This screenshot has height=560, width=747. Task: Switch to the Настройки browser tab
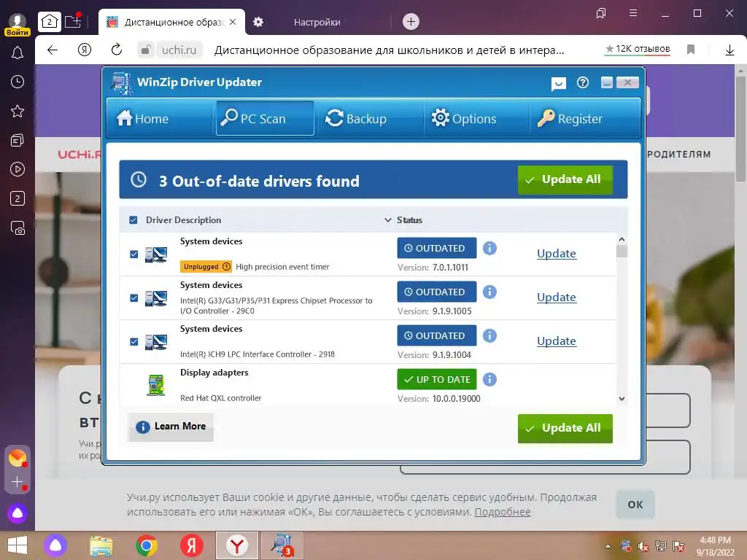[x=317, y=22]
